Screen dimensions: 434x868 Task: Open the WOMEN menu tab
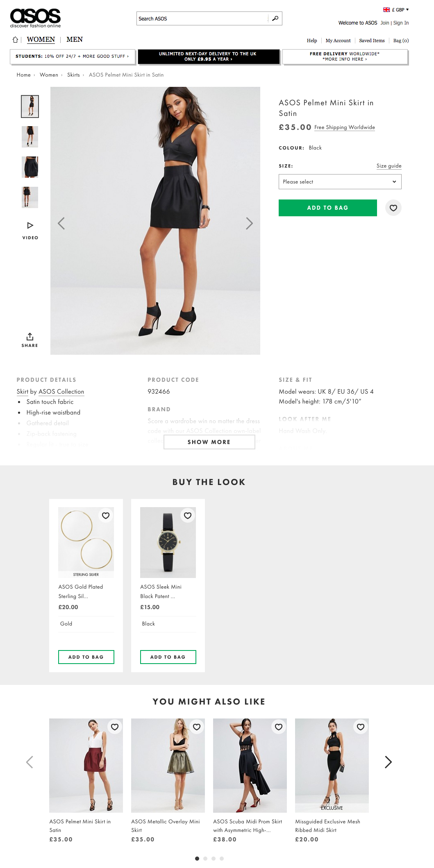point(41,40)
